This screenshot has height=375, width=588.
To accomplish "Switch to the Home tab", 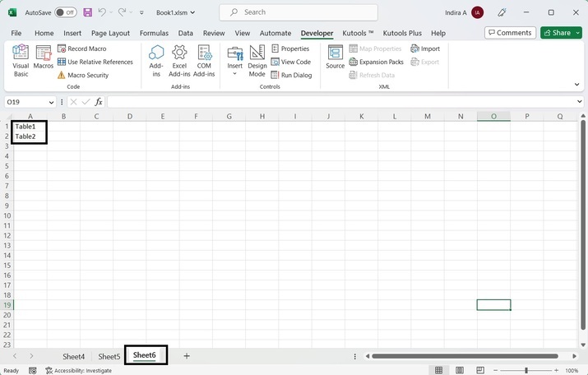I will [44, 33].
